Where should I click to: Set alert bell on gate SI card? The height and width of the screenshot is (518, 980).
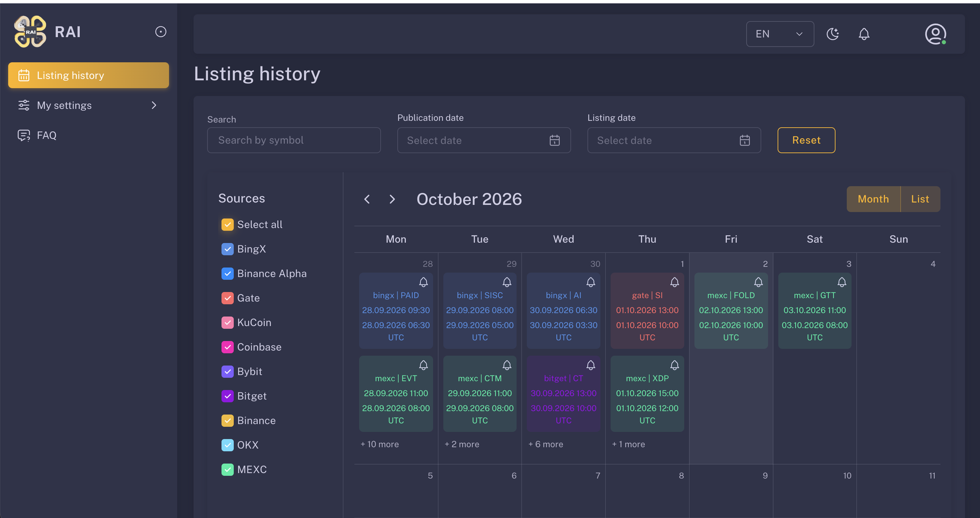tap(675, 282)
